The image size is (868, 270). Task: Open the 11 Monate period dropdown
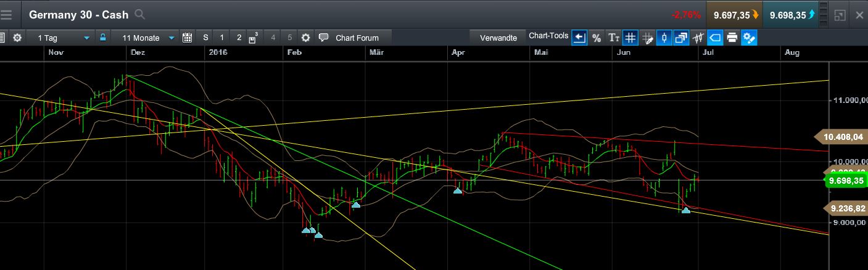(x=146, y=38)
